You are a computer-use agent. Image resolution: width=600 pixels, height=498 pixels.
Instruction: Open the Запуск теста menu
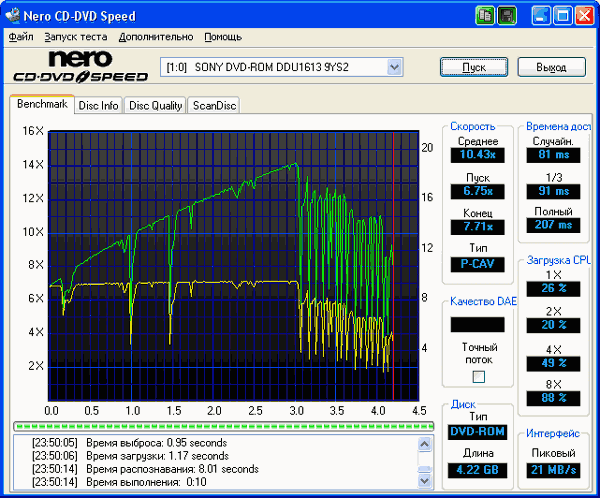(76, 37)
